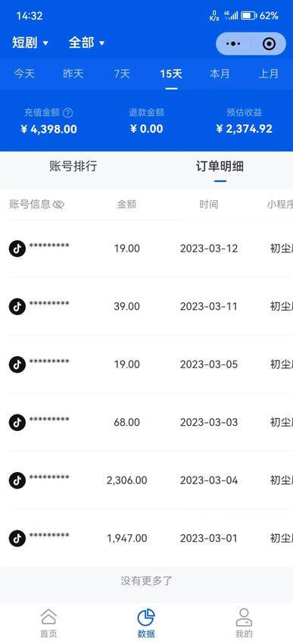Open the mini program more-options dots
Screen dimensions: 293x644
point(233,43)
